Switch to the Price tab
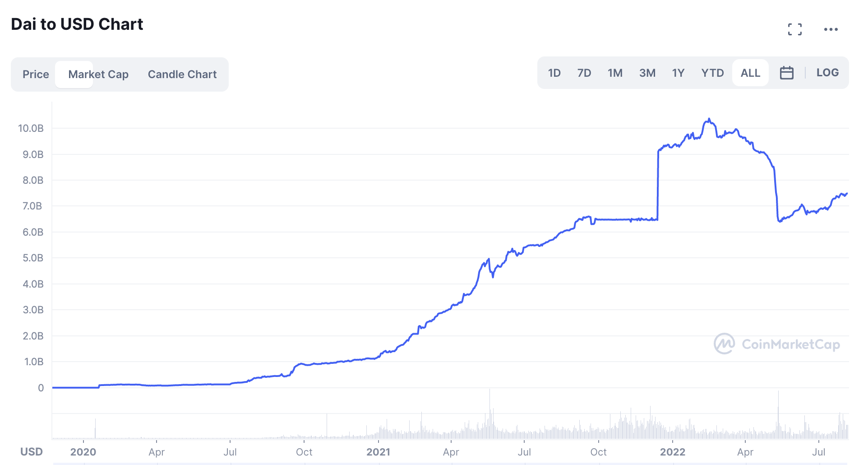 [36, 74]
